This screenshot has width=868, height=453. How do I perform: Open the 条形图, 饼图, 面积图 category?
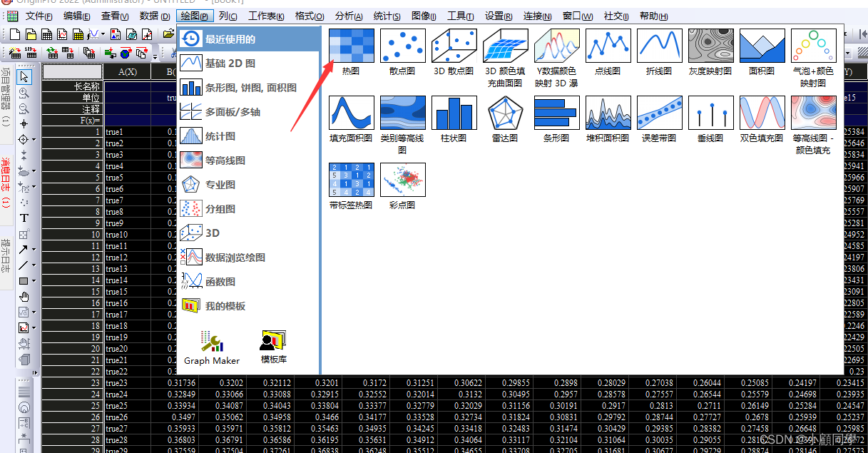(x=248, y=88)
